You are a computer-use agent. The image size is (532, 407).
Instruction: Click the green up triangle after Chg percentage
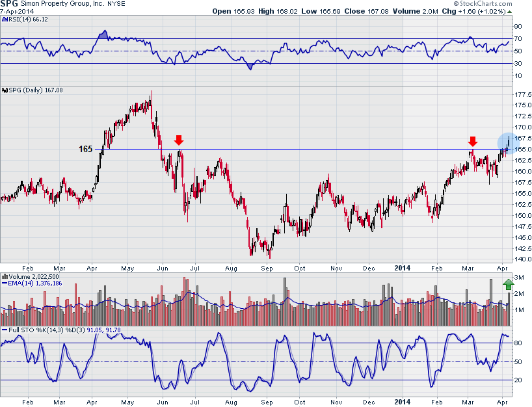point(510,12)
